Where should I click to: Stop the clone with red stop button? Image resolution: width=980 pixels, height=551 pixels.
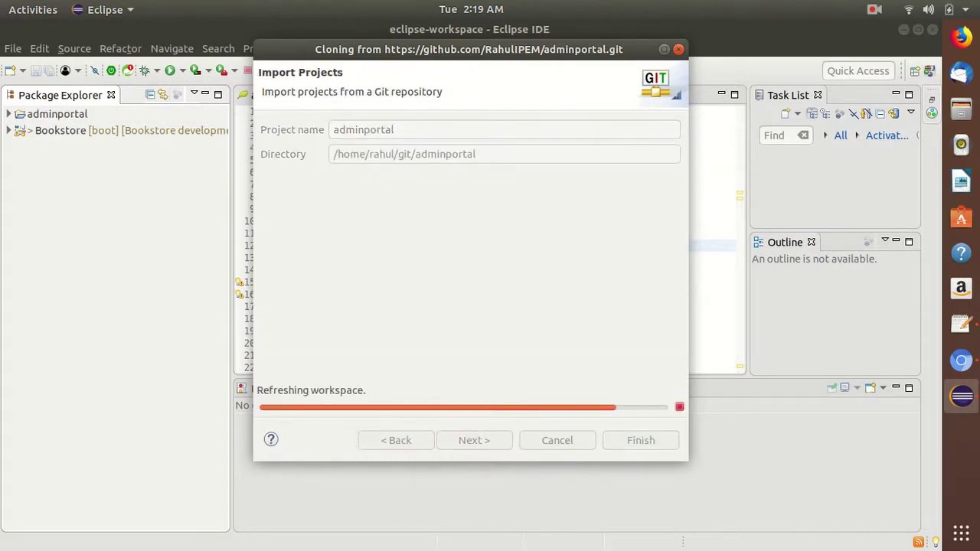[679, 406]
